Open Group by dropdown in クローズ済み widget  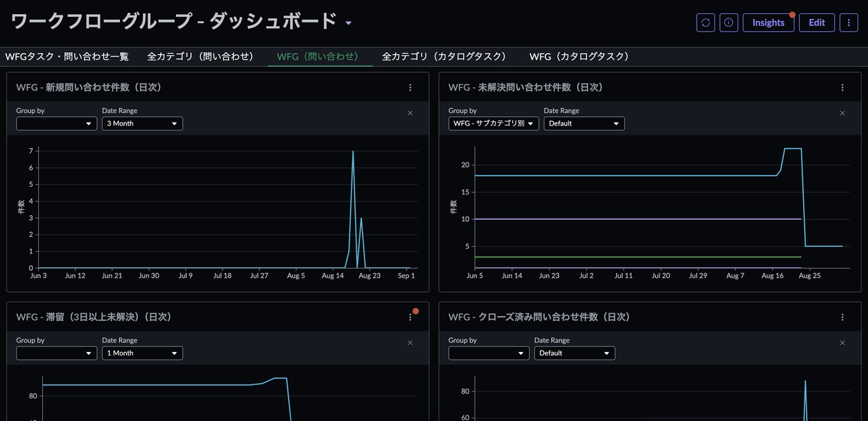(x=489, y=353)
